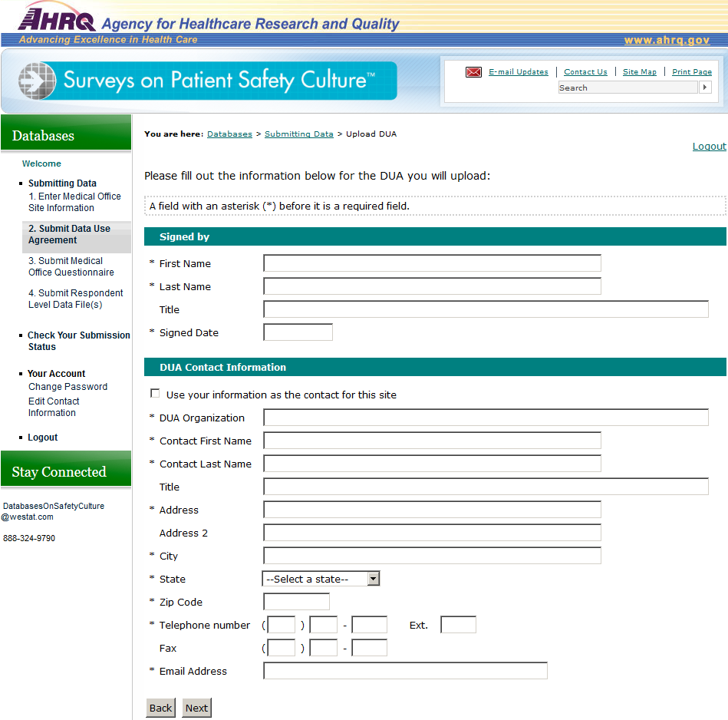The image size is (728, 720).
Task: Click the Fax last four digits box
Action: click(369, 648)
